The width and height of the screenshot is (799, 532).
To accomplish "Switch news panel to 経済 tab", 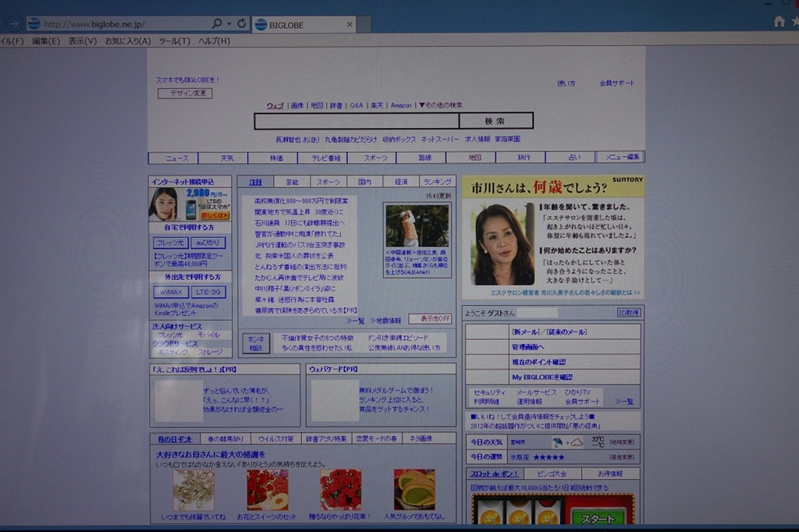I will 401,182.
